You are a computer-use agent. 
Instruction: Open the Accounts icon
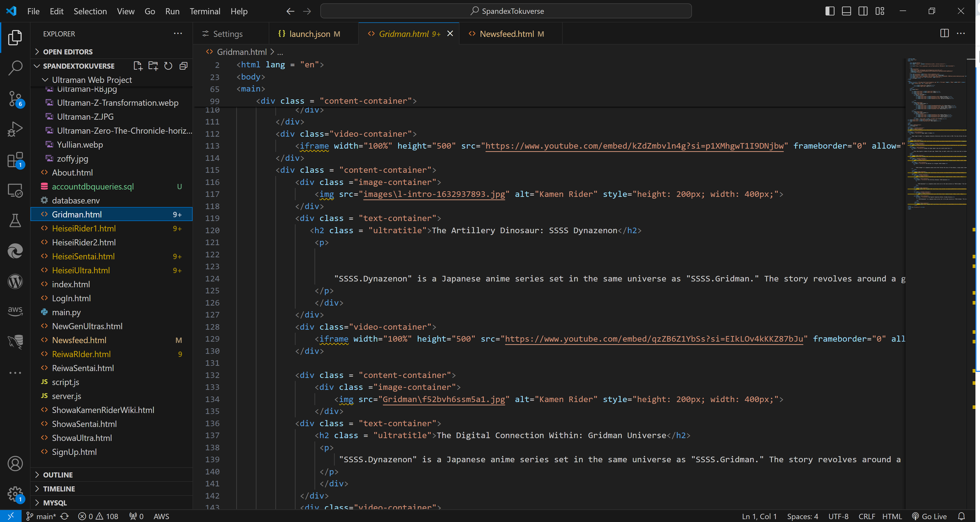click(x=15, y=464)
